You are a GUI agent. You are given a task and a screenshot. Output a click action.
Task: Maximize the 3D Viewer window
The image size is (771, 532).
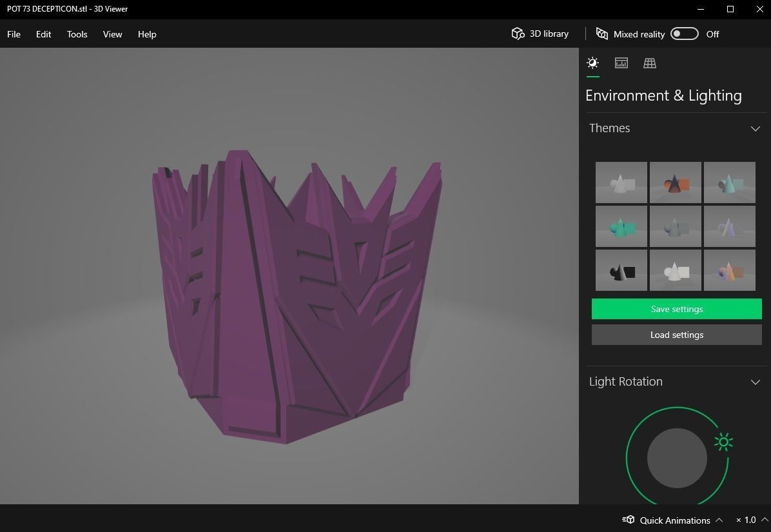click(730, 9)
